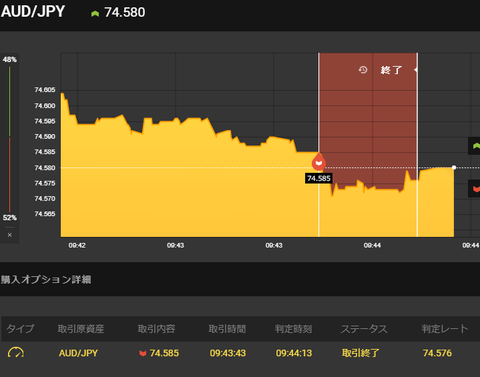Click the small white arrow on the expiry line
This screenshot has height=377, width=480.
click(x=416, y=70)
